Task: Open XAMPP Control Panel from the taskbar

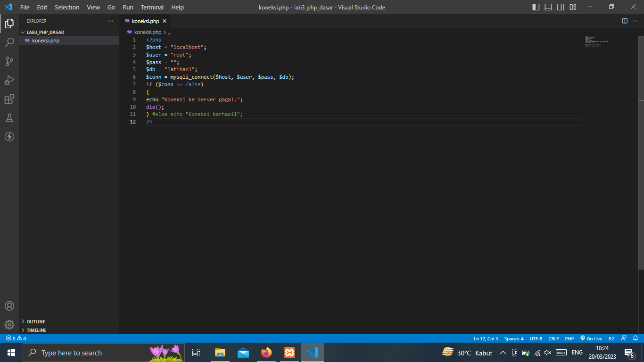Action: pos(289,352)
